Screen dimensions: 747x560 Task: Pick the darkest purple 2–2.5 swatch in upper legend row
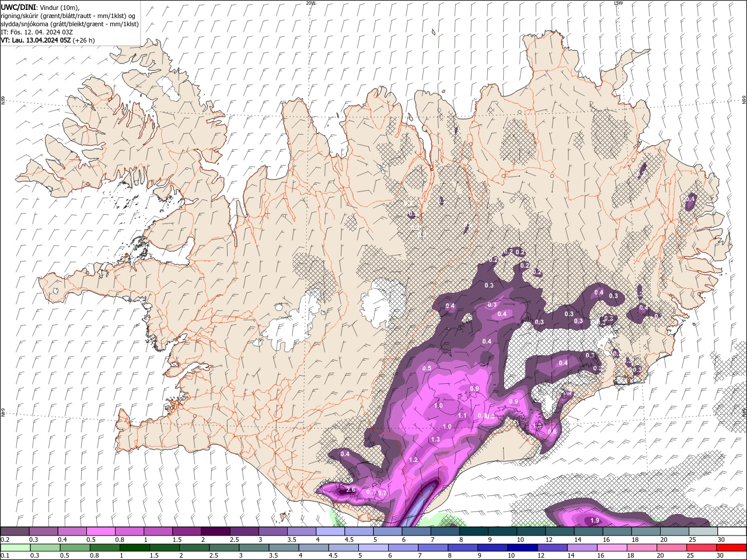(x=215, y=531)
